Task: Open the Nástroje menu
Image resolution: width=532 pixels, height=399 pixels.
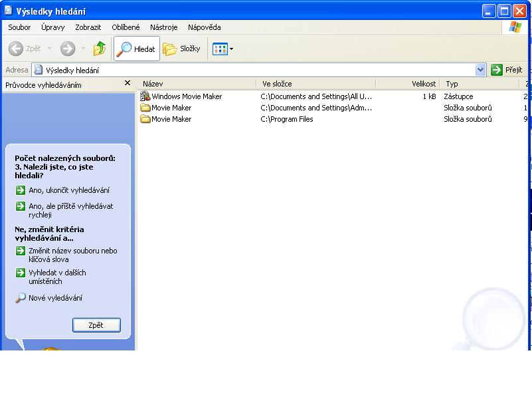Action: 163,27
